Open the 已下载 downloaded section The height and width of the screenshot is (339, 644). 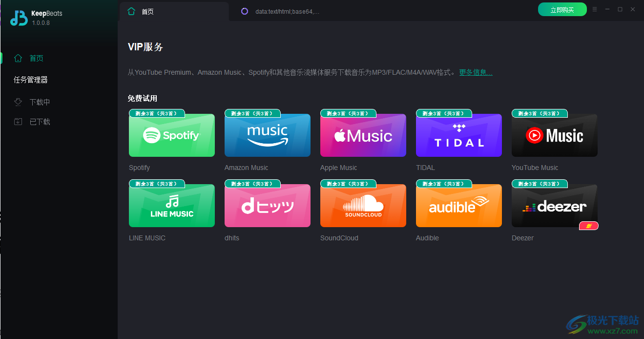(x=39, y=121)
